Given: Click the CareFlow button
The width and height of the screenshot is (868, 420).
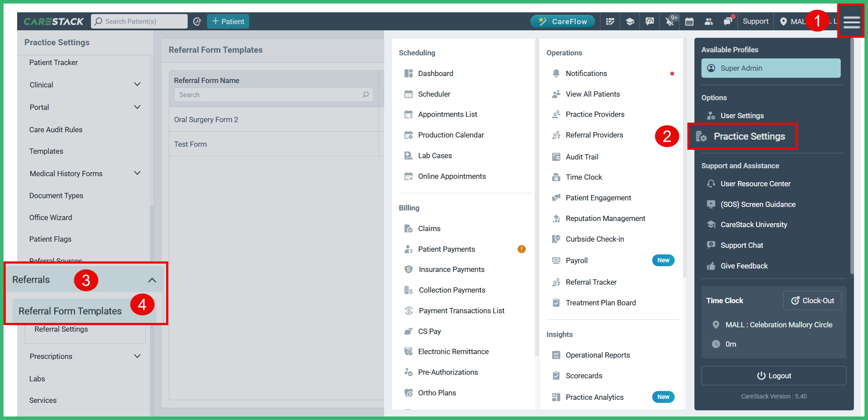Looking at the screenshot, I should click(563, 22).
